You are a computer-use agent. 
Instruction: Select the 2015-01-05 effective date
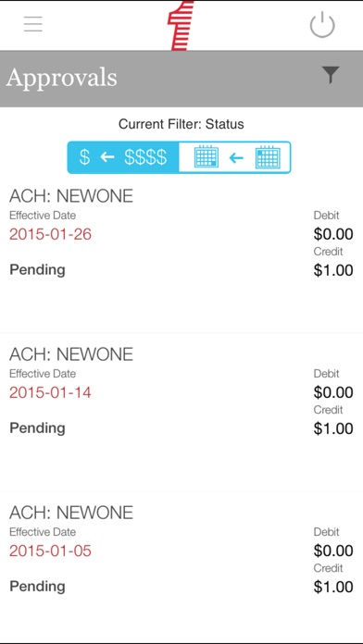50,551
